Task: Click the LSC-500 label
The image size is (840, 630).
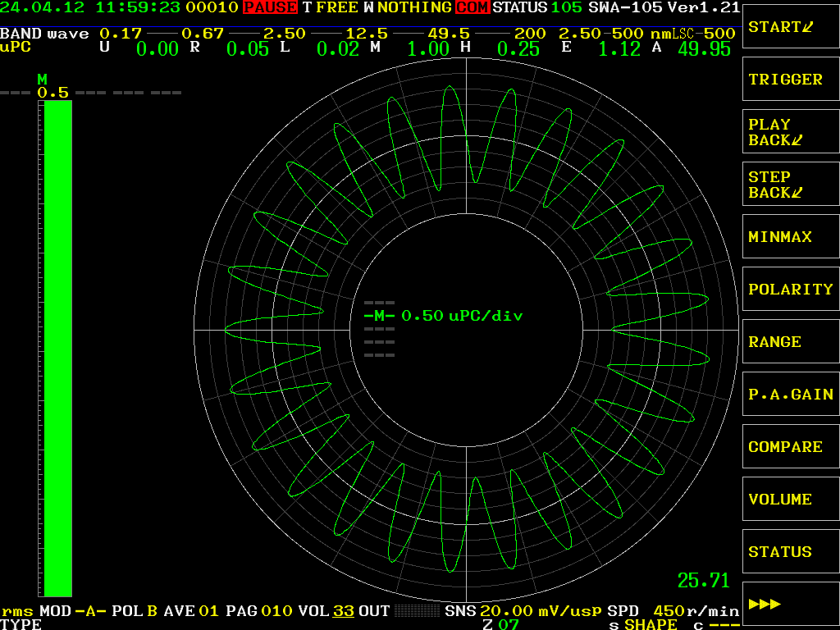Action: click(704, 34)
